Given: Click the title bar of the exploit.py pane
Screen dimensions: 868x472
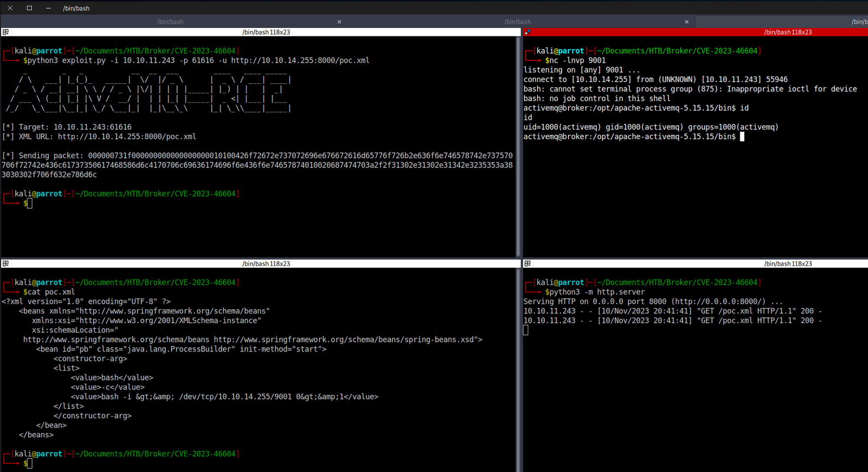Looking at the screenshot, I should [x=266, y=32].
